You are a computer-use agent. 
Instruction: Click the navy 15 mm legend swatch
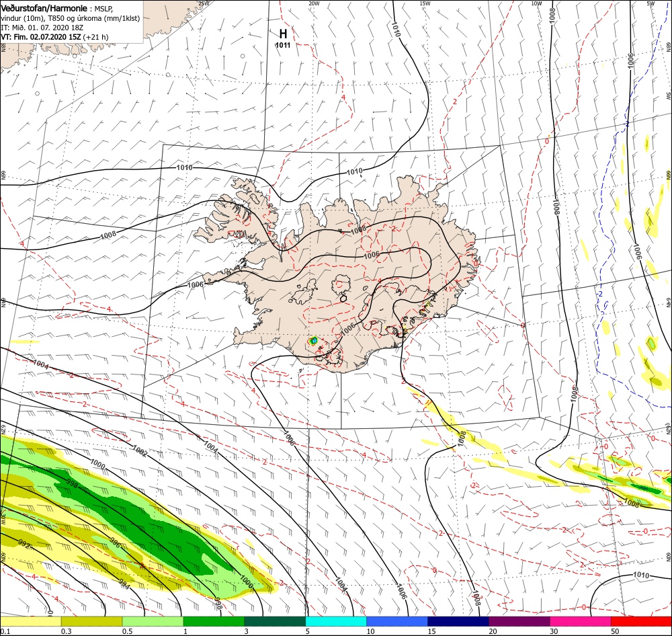click(x=458, y=622)
